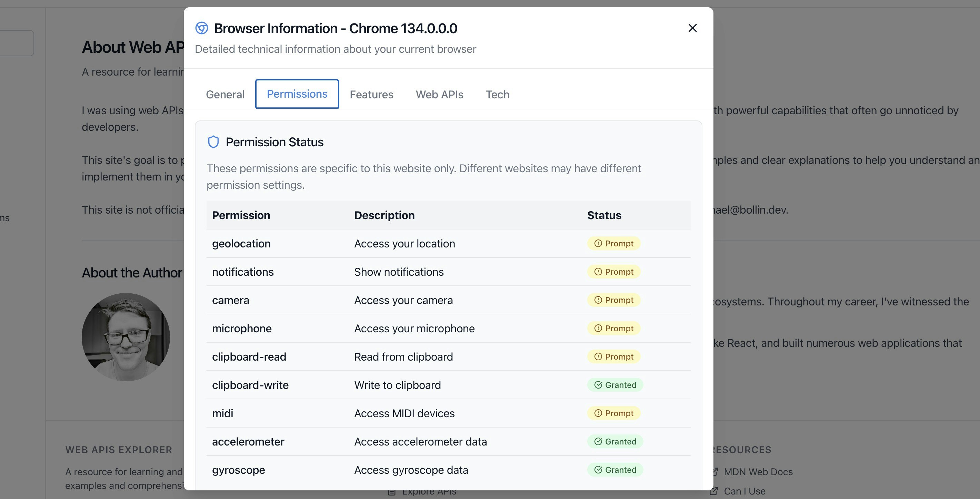Image resolution: width=980 pixels, height=499 pixels.
Task: Click the Permission column header
Action: pos(241,215)
